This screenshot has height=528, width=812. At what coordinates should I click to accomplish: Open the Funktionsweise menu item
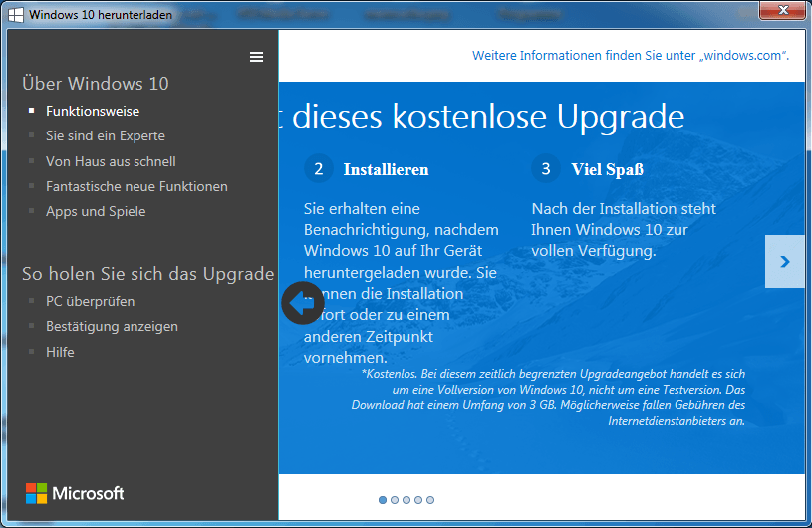click(x=93, y=111)
